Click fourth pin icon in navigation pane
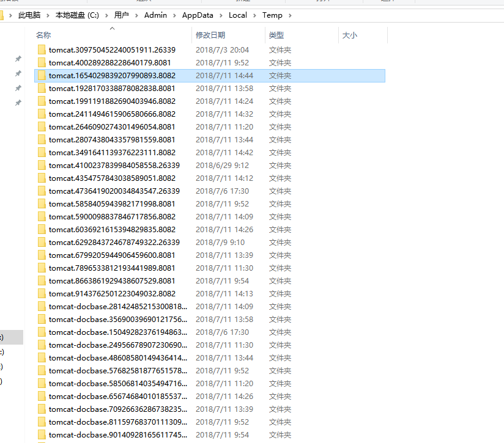Viewport: 504px width, 443px height. pos(18,103)
